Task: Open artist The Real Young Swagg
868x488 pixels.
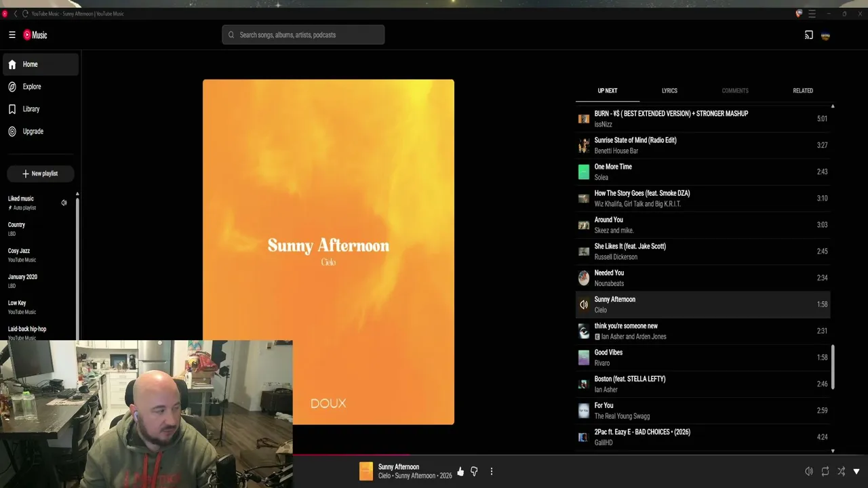Action: (622, 416)
